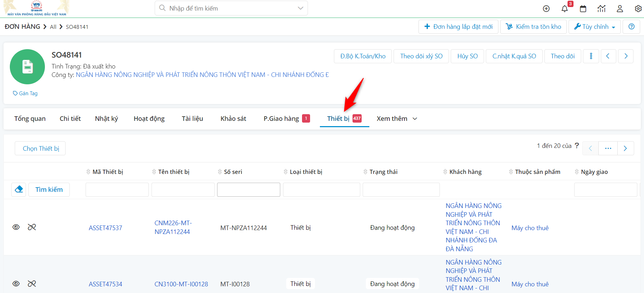This screenshot has width=644, height=293.
Task: Open device link ASSET47537
Action: pos(106,228)
